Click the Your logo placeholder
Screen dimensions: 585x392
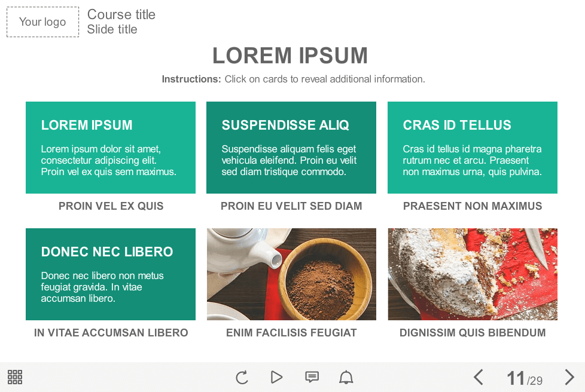(43, 22)
